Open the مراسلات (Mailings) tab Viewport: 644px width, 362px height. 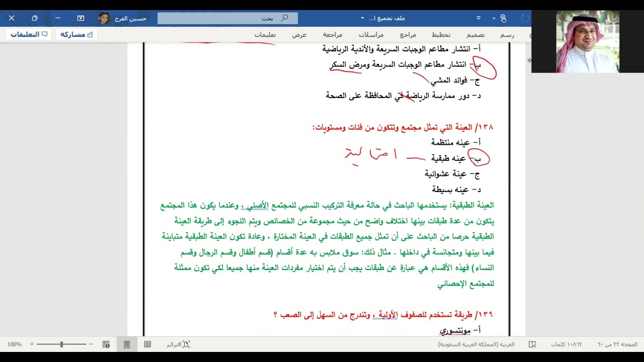tap(371, 35)
